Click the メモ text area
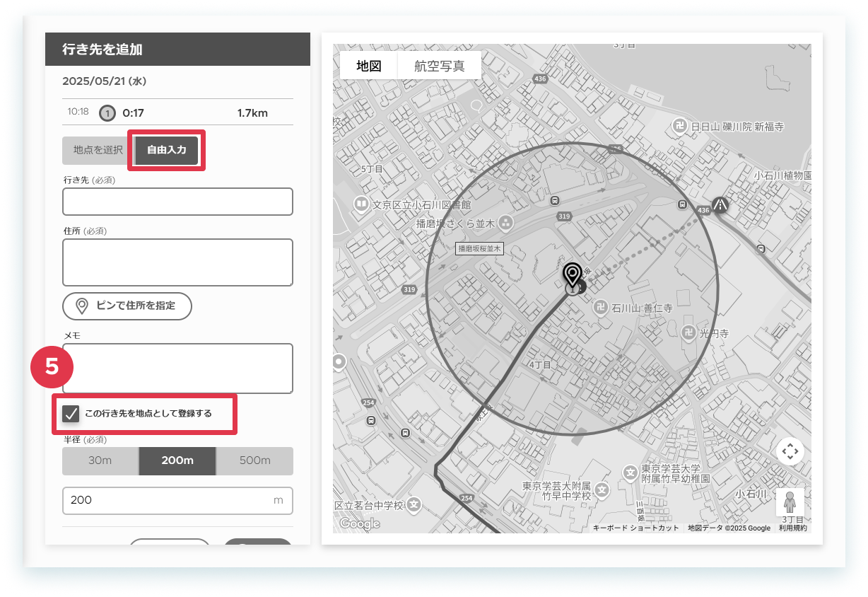Screen dimensions: 868x597 pyautogui.click(x=177, y=369)
